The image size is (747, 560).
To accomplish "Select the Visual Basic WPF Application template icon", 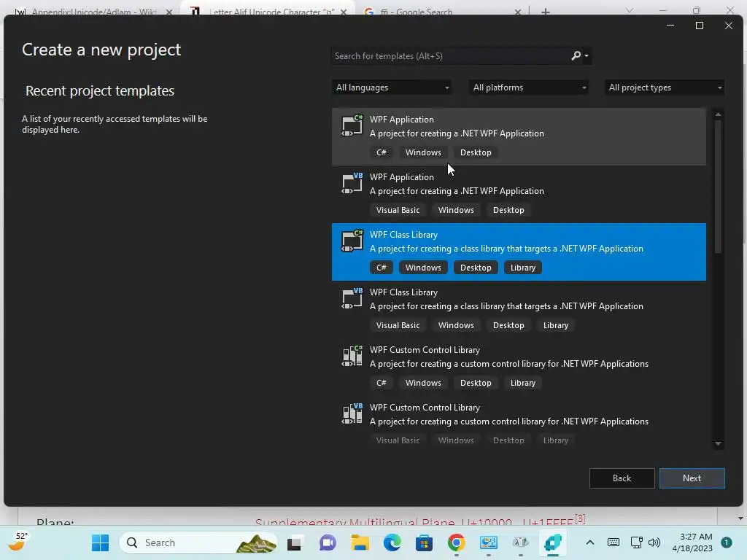I will tap(352, 183).
